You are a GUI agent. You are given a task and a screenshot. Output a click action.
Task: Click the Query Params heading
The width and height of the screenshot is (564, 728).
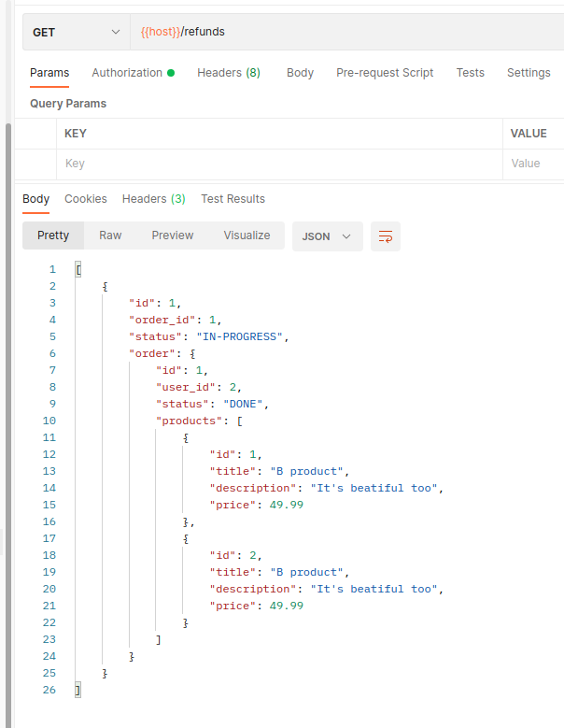[x=68, y=104]
